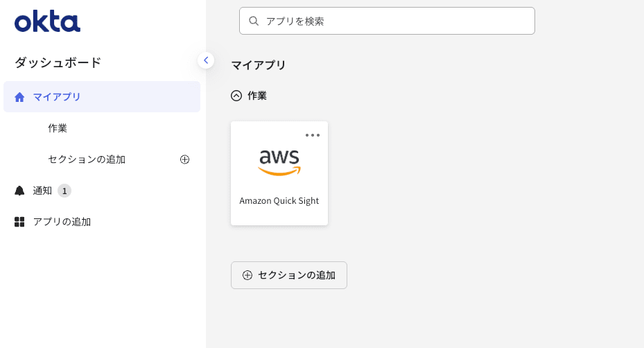This screenshot has height=348, width=644.
Task: Click the magnifier icon in the search box
Action: [254, 21]
